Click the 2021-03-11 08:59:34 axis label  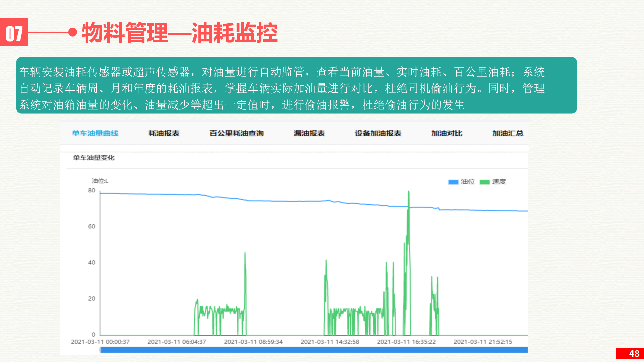253,342
